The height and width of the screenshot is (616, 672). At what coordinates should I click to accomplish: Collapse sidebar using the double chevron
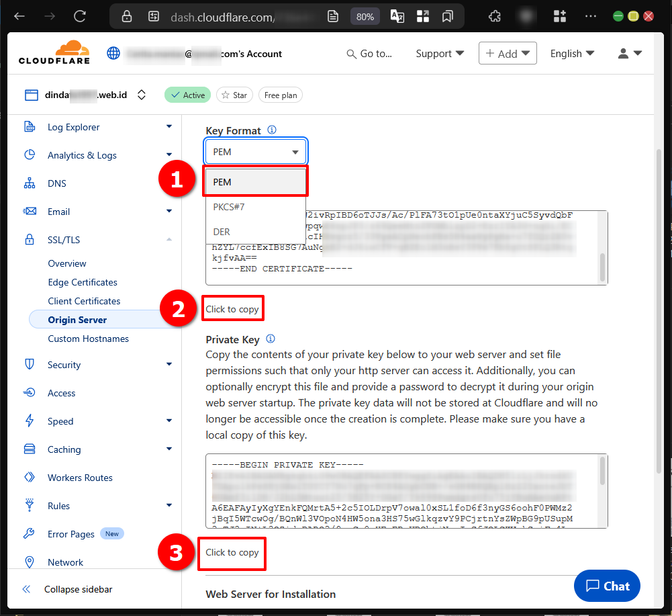click(x=26, y=589)
